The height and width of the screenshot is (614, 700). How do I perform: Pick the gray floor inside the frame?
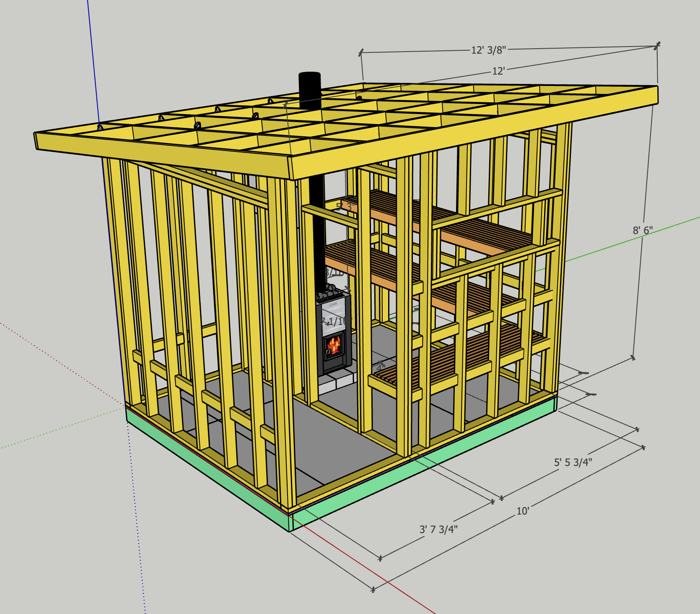335,436
